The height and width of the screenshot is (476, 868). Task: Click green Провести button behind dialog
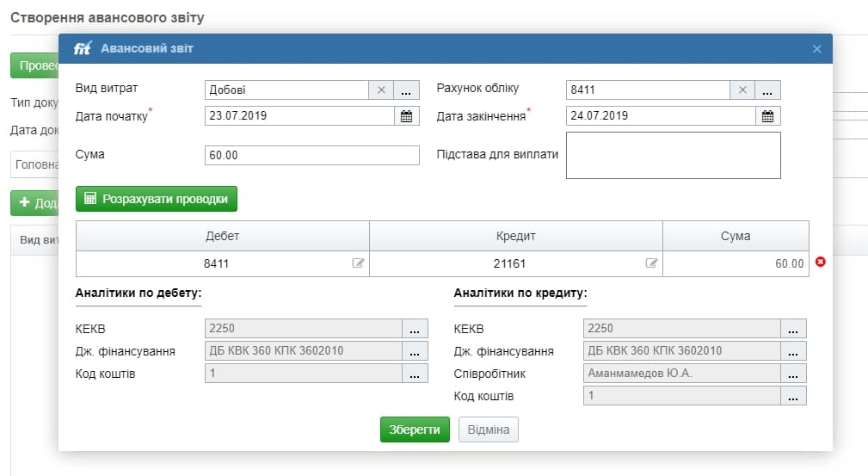click(x=34, y=65)
